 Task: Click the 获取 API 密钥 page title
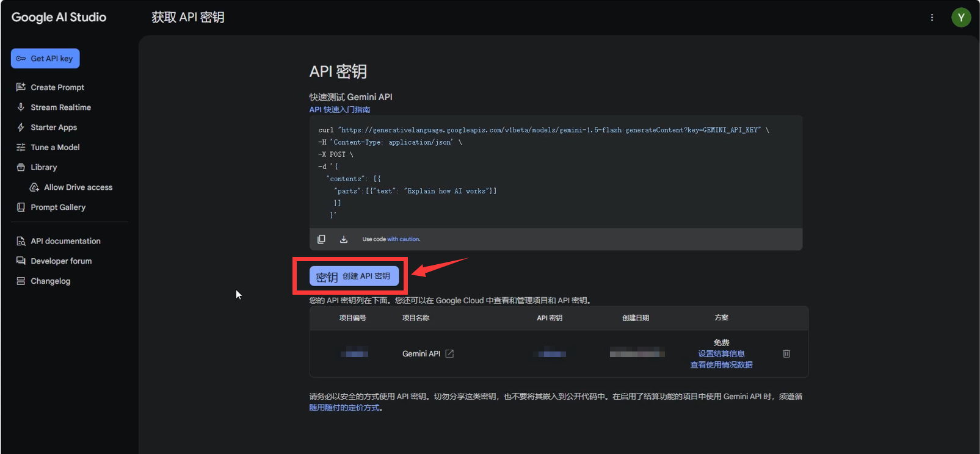[188, 17]
